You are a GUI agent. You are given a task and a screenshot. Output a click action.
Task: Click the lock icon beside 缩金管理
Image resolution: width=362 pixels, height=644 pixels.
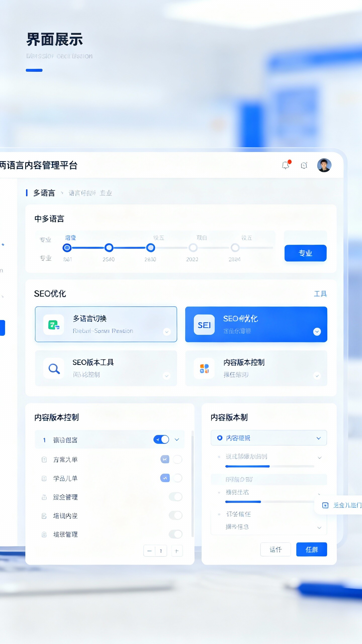(x=44, y=497)
